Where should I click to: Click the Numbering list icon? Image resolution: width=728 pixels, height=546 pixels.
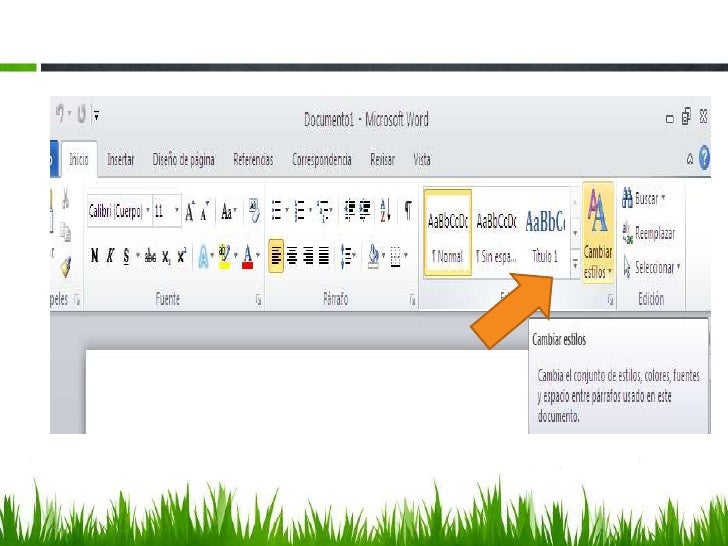pyautogui.click(x=300, y=210)
